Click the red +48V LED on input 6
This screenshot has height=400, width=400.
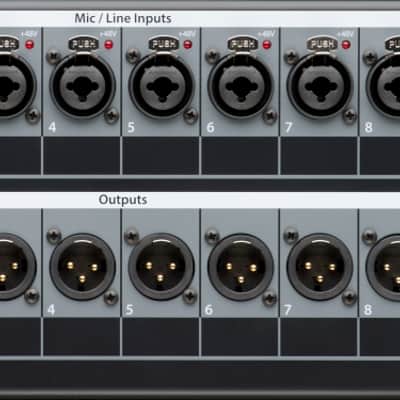point(267,45)
